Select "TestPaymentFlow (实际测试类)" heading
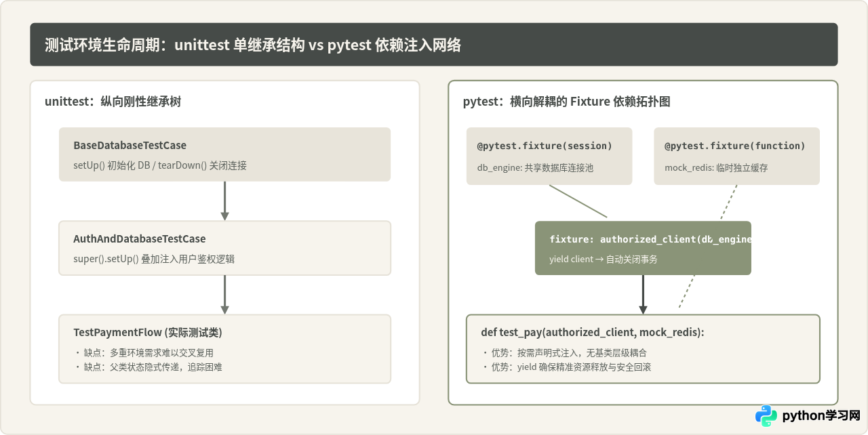868x435 pixels. [x=148, y=332]
